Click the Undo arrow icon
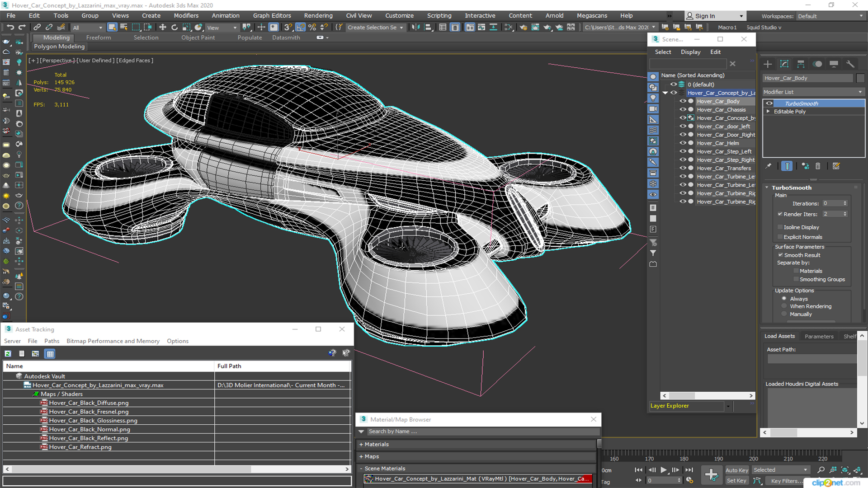The image size is (868, 488). 10,28
